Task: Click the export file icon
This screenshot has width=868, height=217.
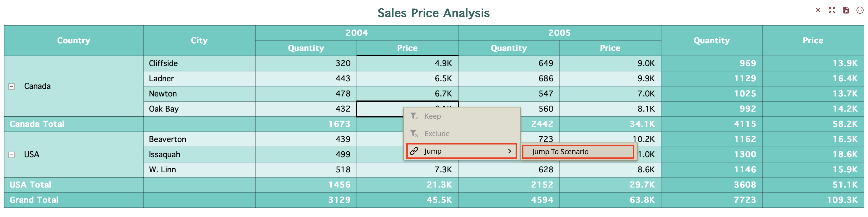Action: click(846, 10)
